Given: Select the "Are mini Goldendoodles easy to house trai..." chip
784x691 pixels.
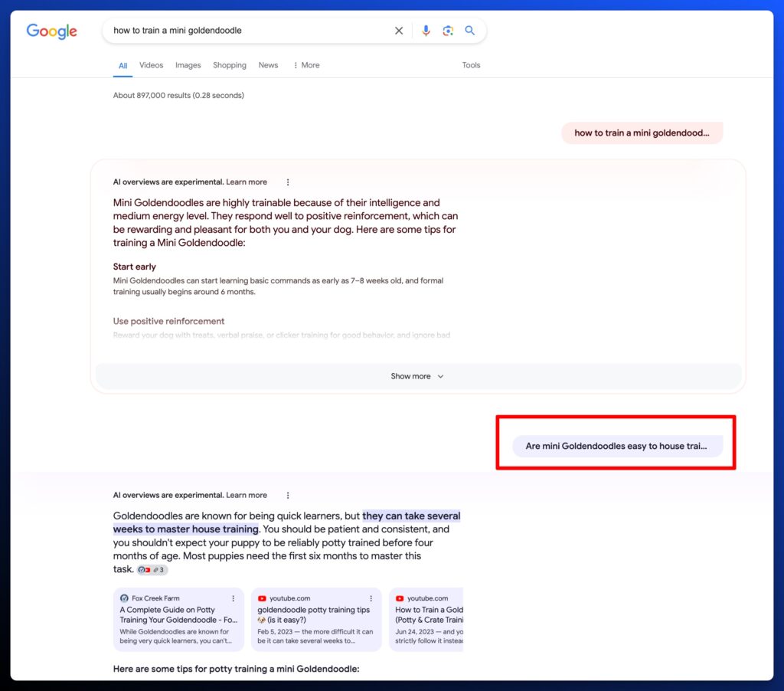Looking at the screenshot, I should coord(617,446).
